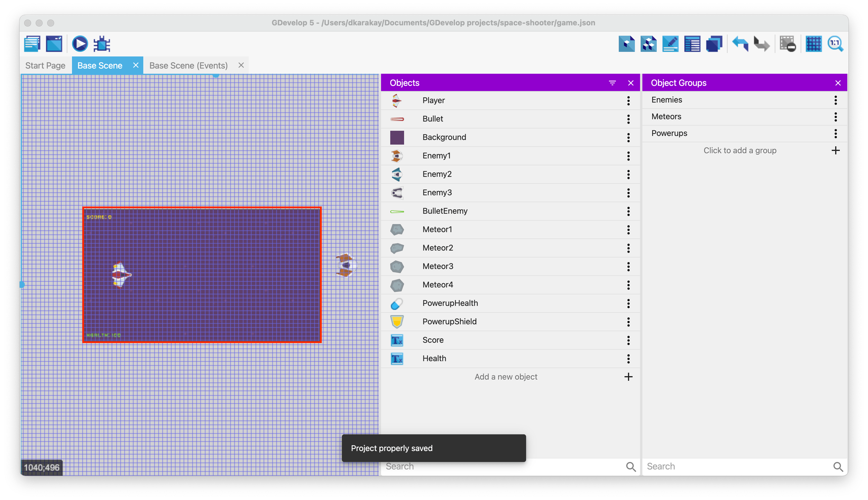
Task: Open the project manager icon
Action: pos(32,44)
